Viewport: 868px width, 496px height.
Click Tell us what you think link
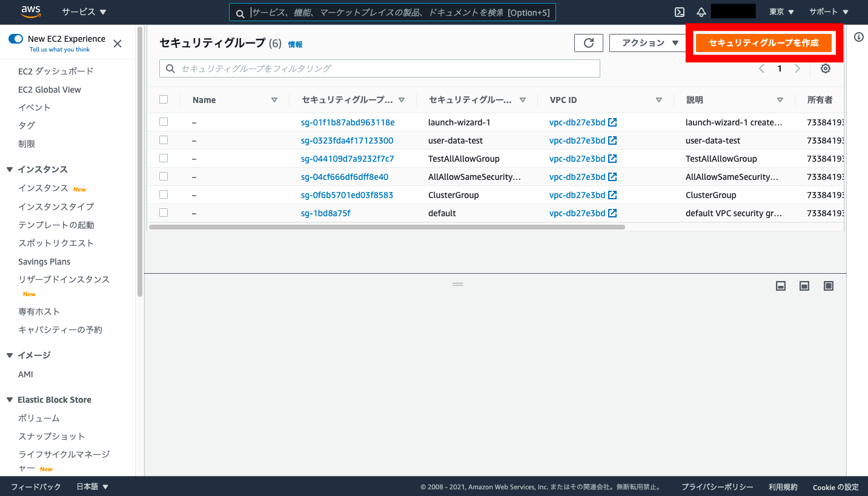pyautogui.click(x=60, y=50)
